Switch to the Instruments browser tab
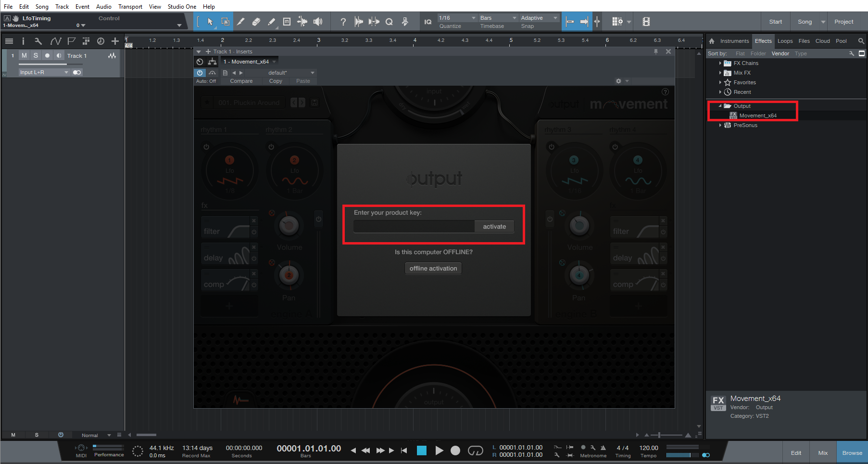This screenshot has height=464, width=868. [734, 41]
